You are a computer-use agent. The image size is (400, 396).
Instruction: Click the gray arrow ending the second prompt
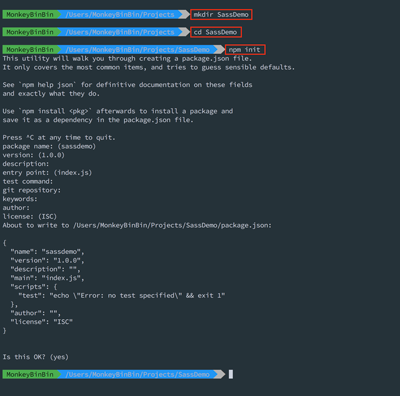pos(184,32)
